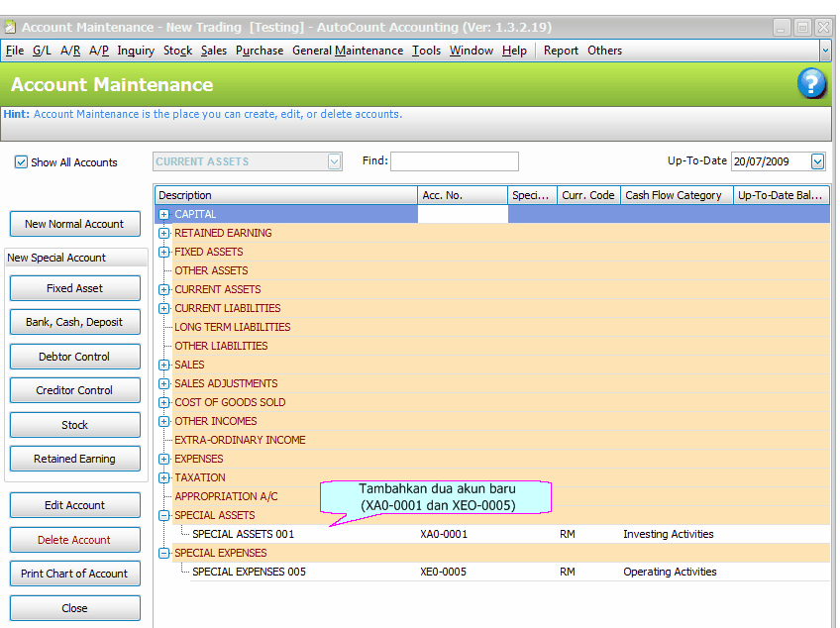The width and height of the screenshot is (840, 628).
Task: Collapse the SPECIAL EXPENSES group
Action: (164, 553)
